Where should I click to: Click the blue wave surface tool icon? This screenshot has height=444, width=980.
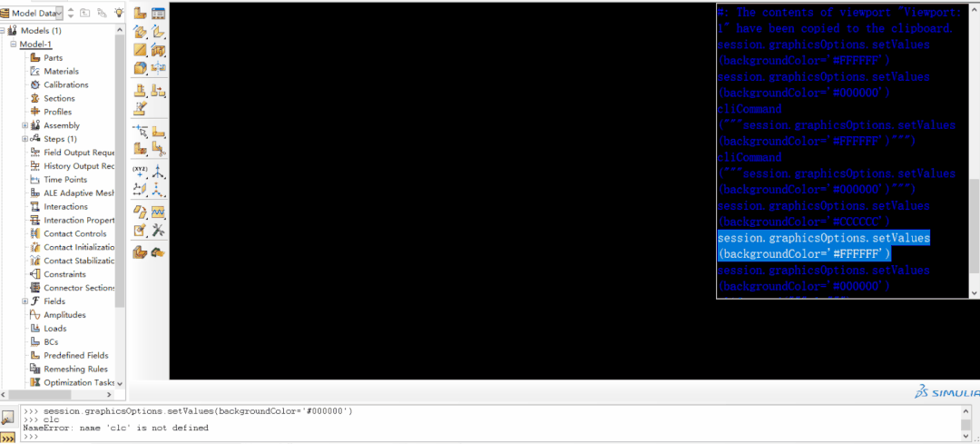(x=158, y=212)
